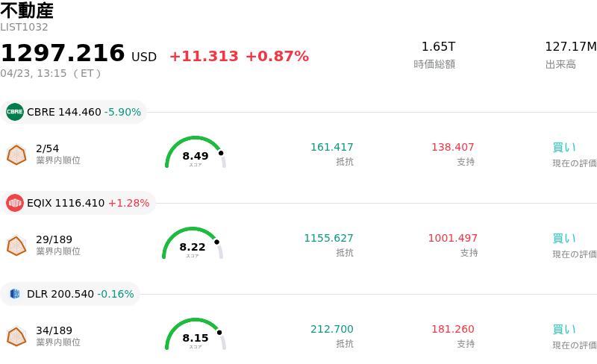The height and width of the screenshot is (364, 597).
Task: Open the CBRE 144.460 stock chip
Action: (74, 112)
